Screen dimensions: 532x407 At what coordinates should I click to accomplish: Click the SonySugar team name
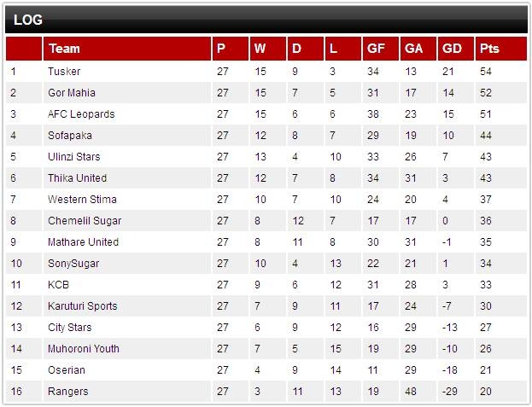(x=73, y=264)
